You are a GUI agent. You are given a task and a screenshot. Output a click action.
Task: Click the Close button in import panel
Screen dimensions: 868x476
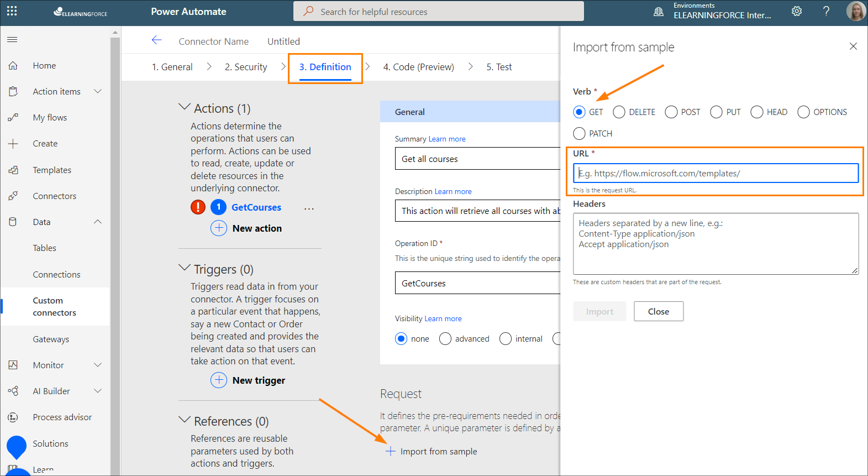coord(659,311)
